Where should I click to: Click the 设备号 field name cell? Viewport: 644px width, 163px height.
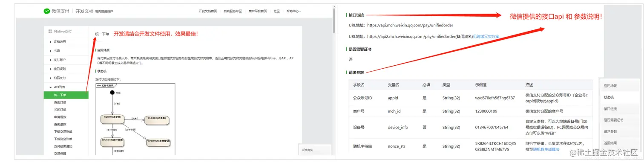[x=359, y=127]
